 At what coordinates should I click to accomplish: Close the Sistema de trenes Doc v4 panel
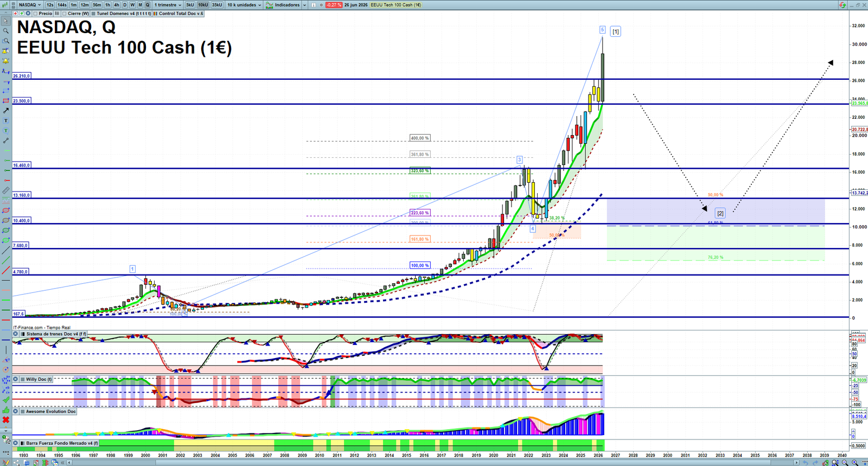click(15, 334)
